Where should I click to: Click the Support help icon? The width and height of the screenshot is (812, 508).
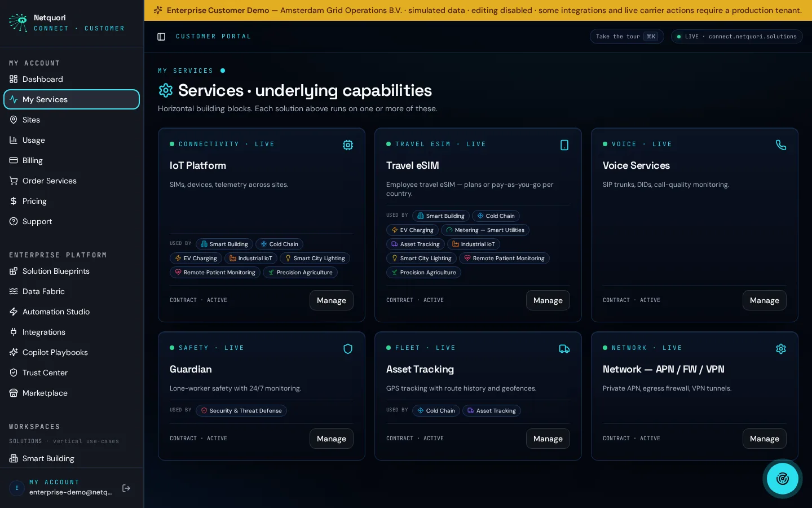pos(14,221)
